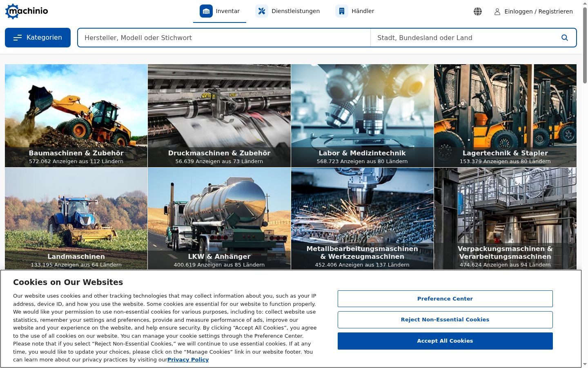
Task: Open Labor & Medizintechnik category
Action: (362, 116)
